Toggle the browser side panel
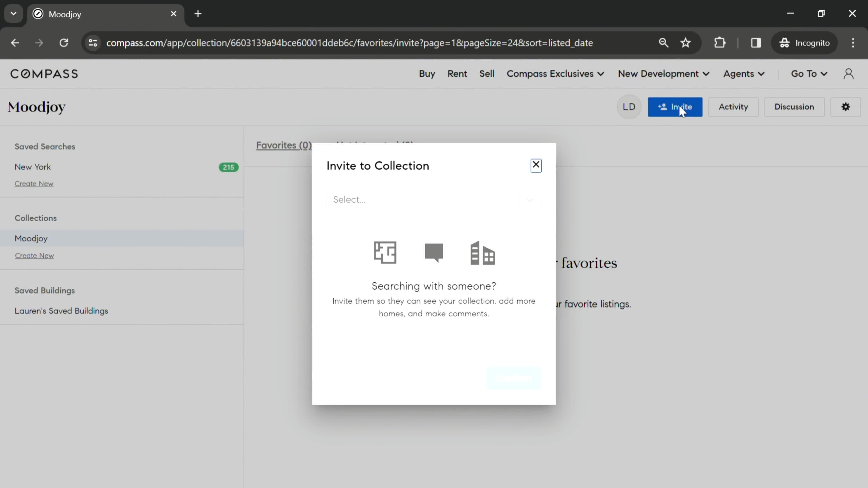Image resolution: width=868 pixels, height=488 pixels. coord(756,43)
